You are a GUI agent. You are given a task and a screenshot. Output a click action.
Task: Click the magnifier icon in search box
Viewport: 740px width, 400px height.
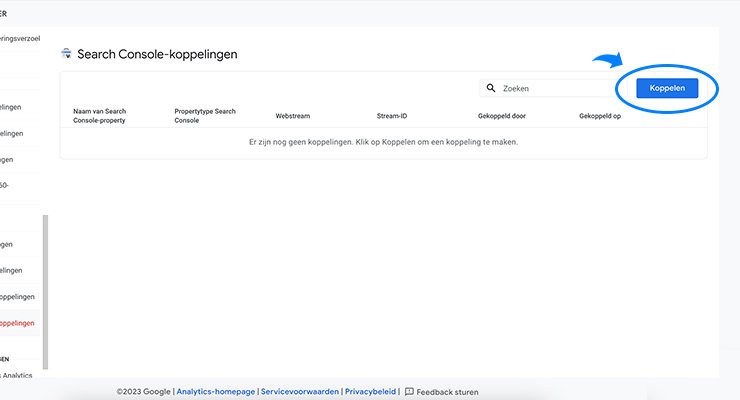pos(491,88)
